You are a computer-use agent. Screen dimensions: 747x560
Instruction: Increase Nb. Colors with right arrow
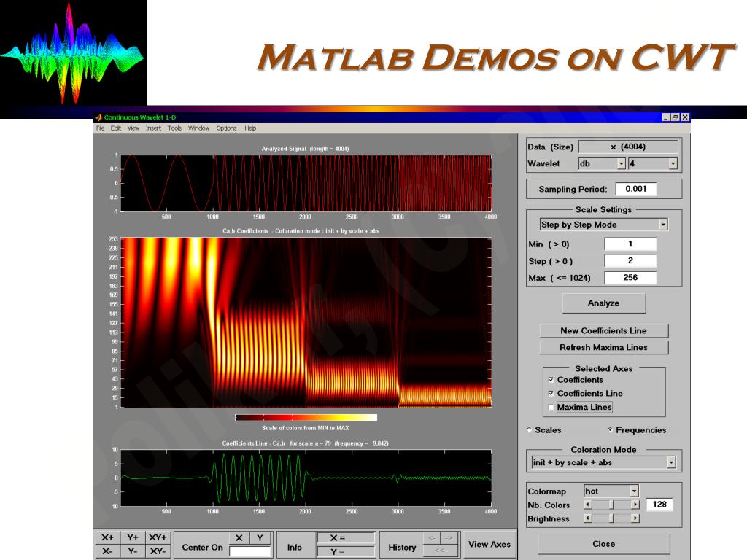pyautogui.click(x=635, y=505)
